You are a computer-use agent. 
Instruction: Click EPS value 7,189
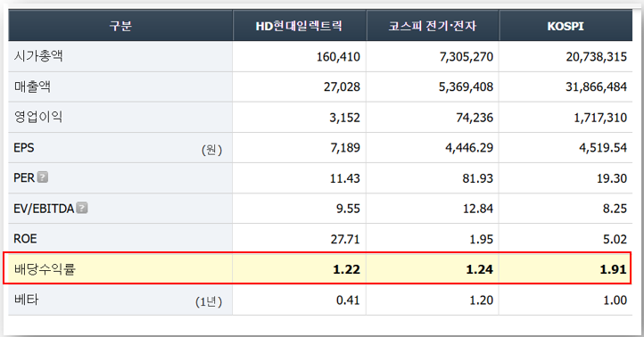pos(345,148)
